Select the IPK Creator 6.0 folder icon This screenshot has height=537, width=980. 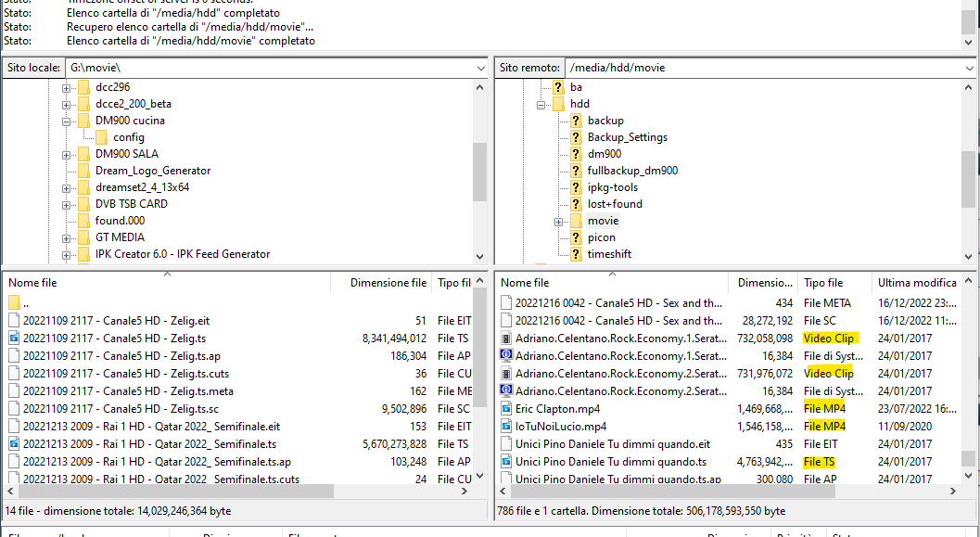point(83,254)
